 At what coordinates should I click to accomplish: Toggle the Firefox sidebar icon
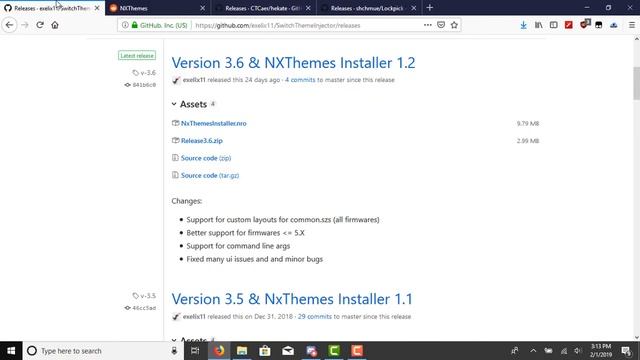pos(553,25)
